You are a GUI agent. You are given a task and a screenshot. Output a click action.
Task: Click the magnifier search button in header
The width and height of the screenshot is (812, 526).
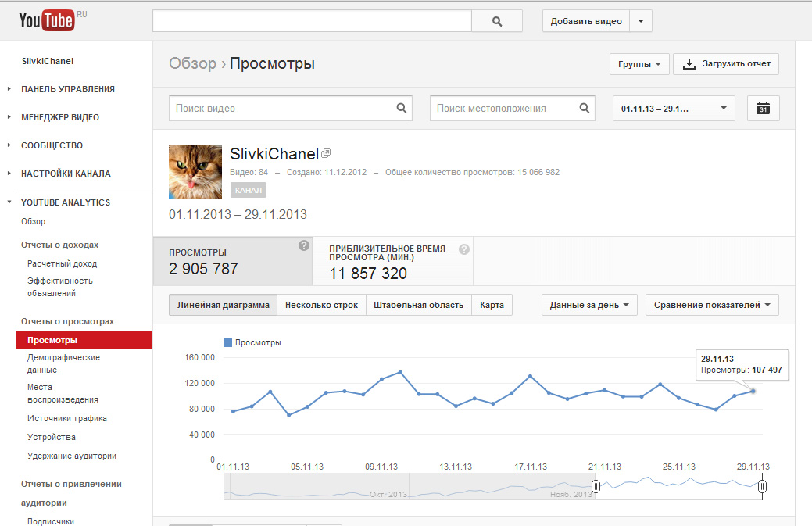click(496, 21)
